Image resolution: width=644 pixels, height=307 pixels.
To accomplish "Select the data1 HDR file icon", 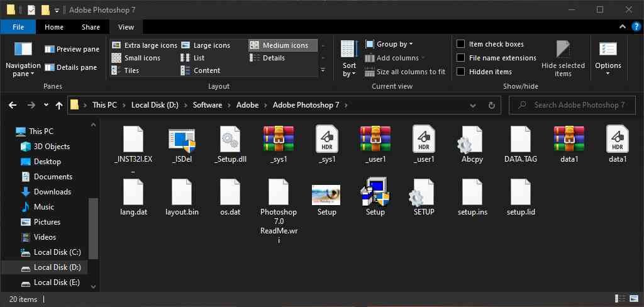I will click(618, 139).
